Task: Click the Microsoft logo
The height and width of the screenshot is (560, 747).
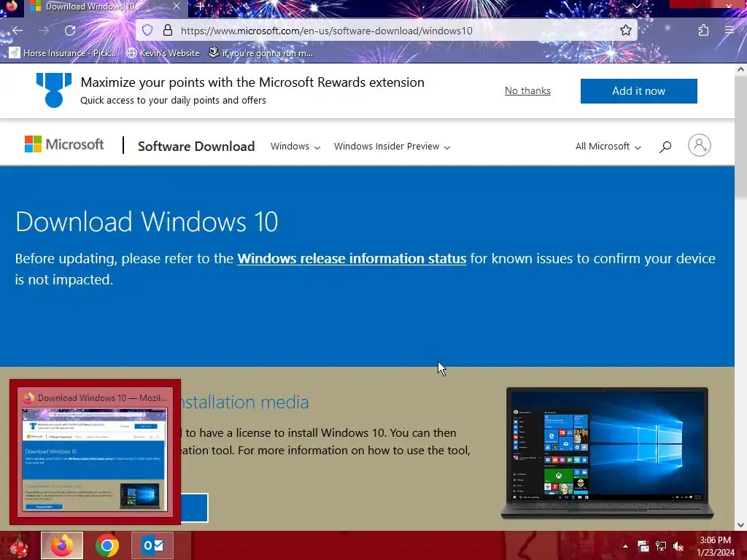Action: pyautogui.click(x=64, y=144)
